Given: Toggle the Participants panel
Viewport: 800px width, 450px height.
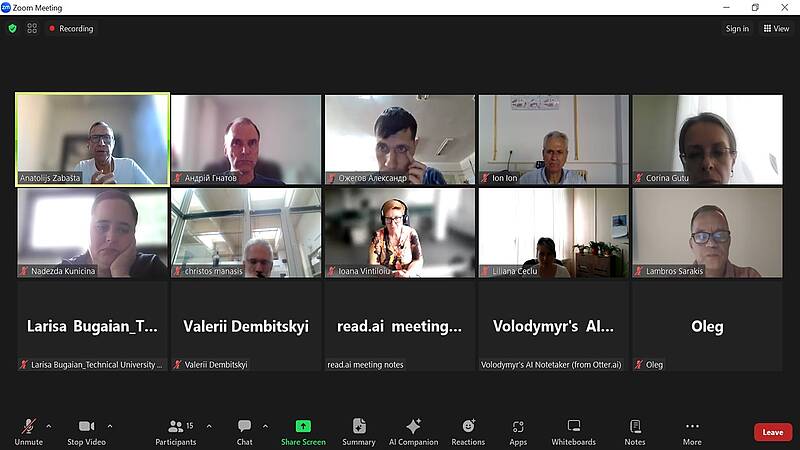Looking at the screenshot, I should pos(176,432).
